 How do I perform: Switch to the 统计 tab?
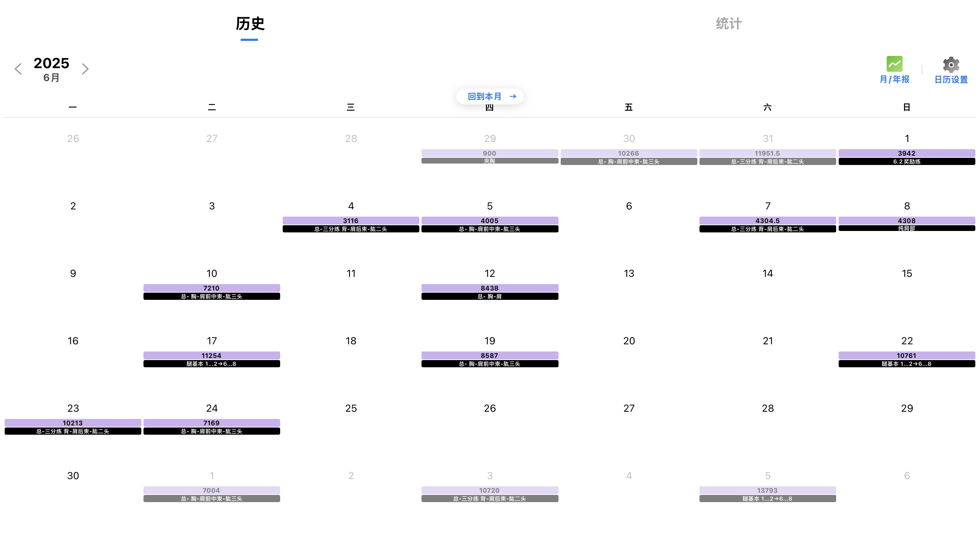pyautogui.click(x=729, y=24)
